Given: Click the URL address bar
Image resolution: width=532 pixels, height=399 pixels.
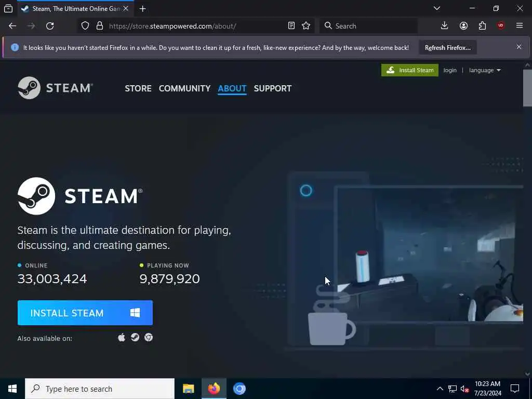Looking at the screenshot, I should click(x=197, y=26).
